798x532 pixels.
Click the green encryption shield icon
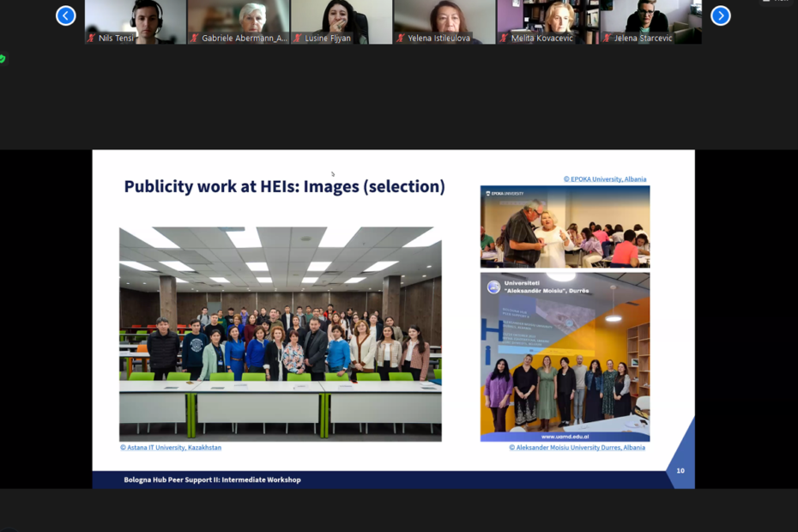tap(3, 59)
